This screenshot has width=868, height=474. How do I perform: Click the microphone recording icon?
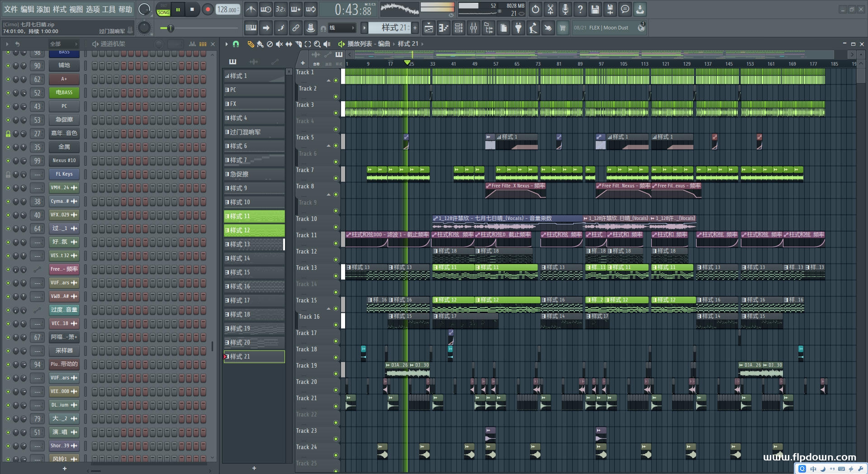tap(565, 9)
